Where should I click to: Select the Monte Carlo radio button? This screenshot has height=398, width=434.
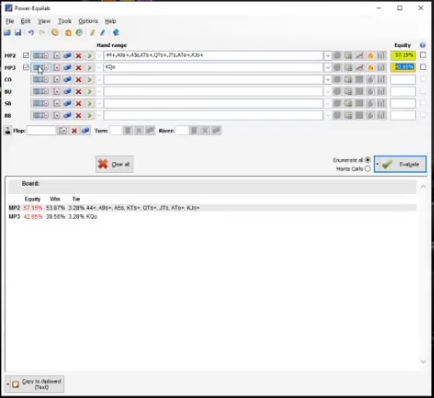368,169
